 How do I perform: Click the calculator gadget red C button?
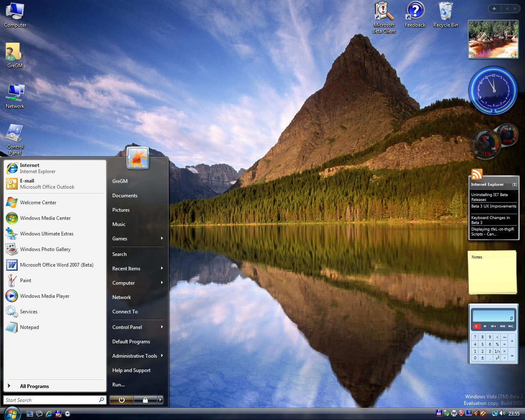[477, 326]
